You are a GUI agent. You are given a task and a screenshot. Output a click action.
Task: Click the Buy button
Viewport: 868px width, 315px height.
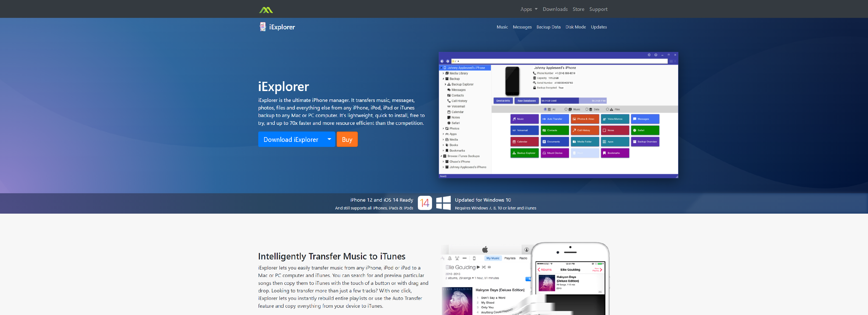pos(347,139)
